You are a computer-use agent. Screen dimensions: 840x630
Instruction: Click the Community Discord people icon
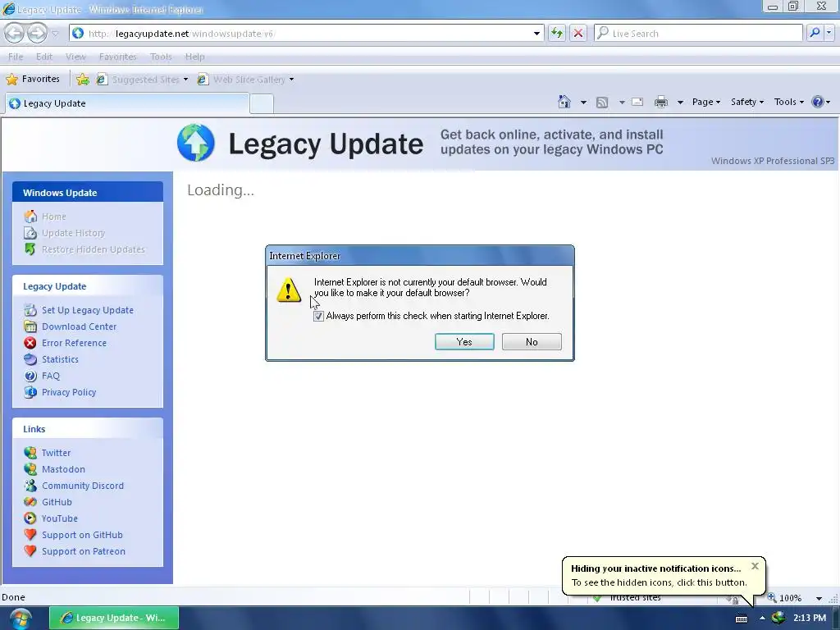click(x=30, y=486)
